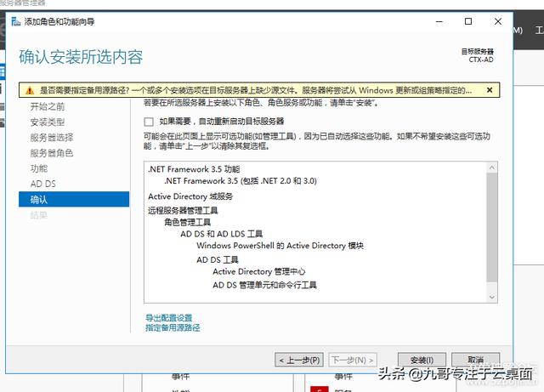544x392 pixels.
Task: Select '.NET Framework 3.5 (包括 .NET 2.0 和 3.0)' entry
Action: (x=241, y=181)
